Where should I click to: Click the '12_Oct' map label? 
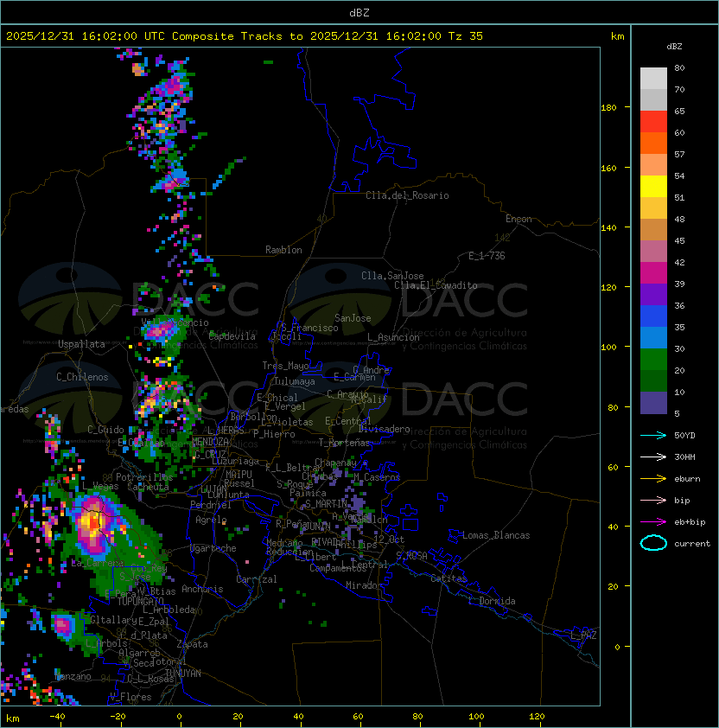coord(389,540)
